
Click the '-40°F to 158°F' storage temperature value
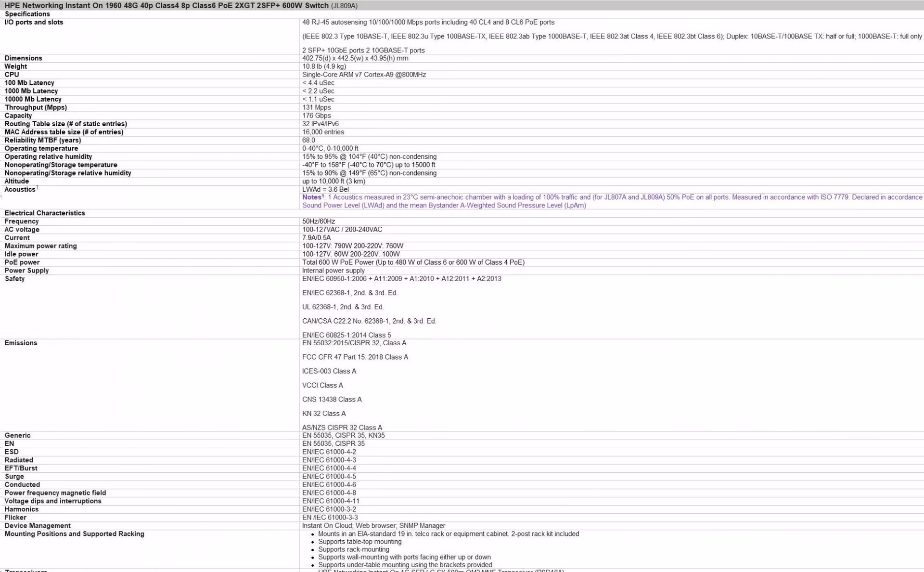tap(369, 165)
